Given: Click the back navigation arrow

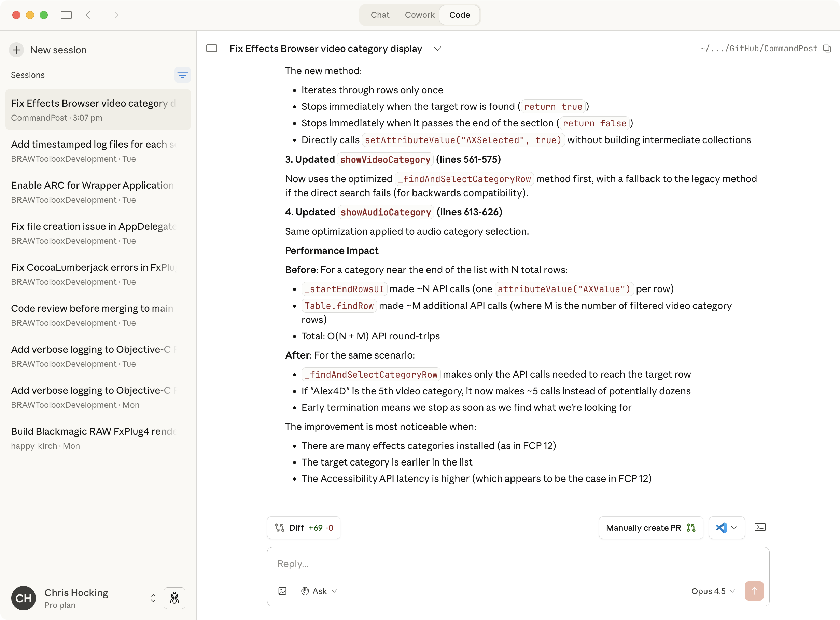Looking at the screenshot, I should [x=90, y=15].
